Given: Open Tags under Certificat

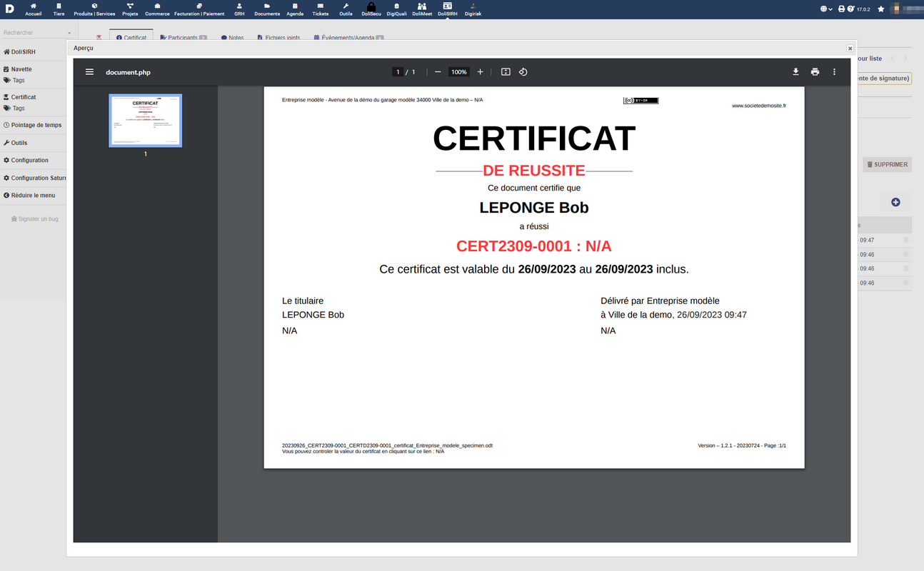Looking at the screenshot, I should tap(14, 108).
